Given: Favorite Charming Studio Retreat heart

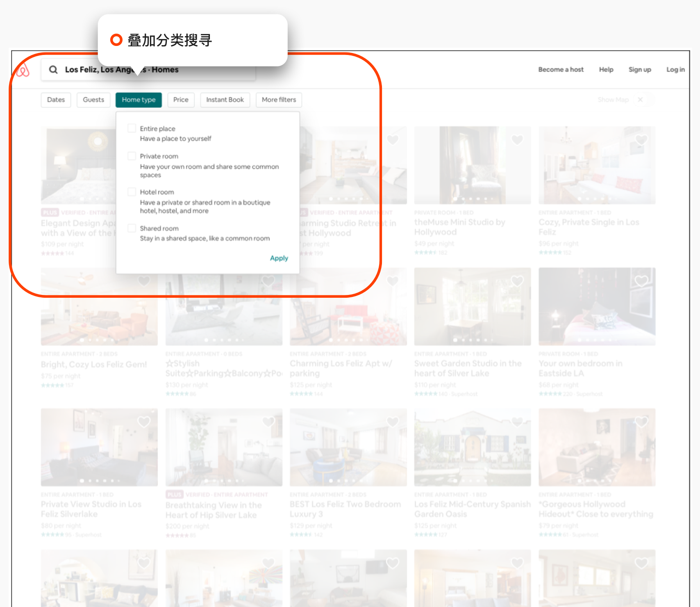Looking at the screenshot, I should 393,140.
